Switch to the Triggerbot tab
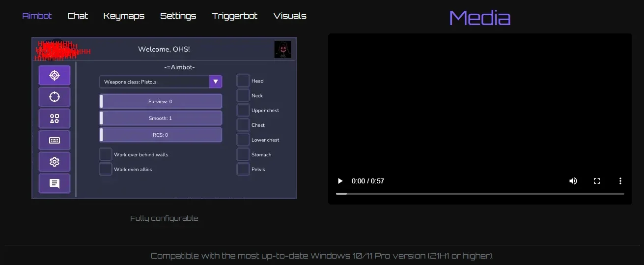Viewport: 644px width, 265px height. tap(235, 16)
